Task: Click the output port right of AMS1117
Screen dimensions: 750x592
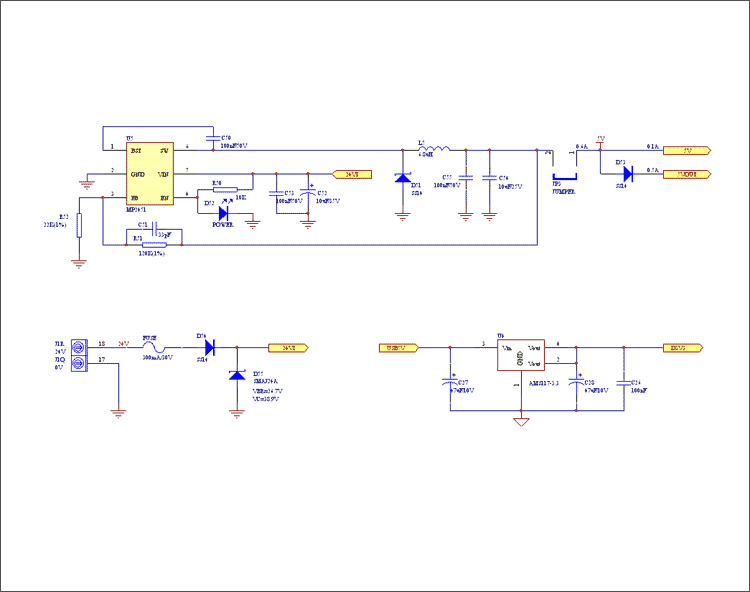Action: coord(686,348)
